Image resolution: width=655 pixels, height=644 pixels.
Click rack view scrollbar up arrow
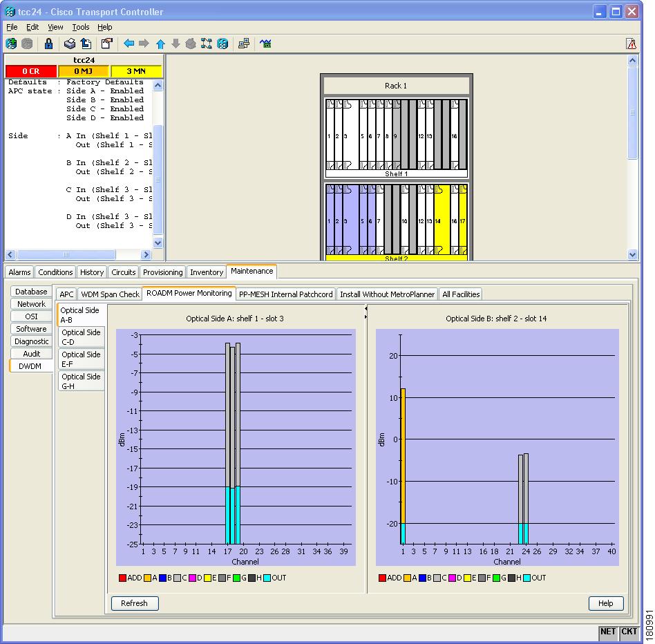[632, 61]
